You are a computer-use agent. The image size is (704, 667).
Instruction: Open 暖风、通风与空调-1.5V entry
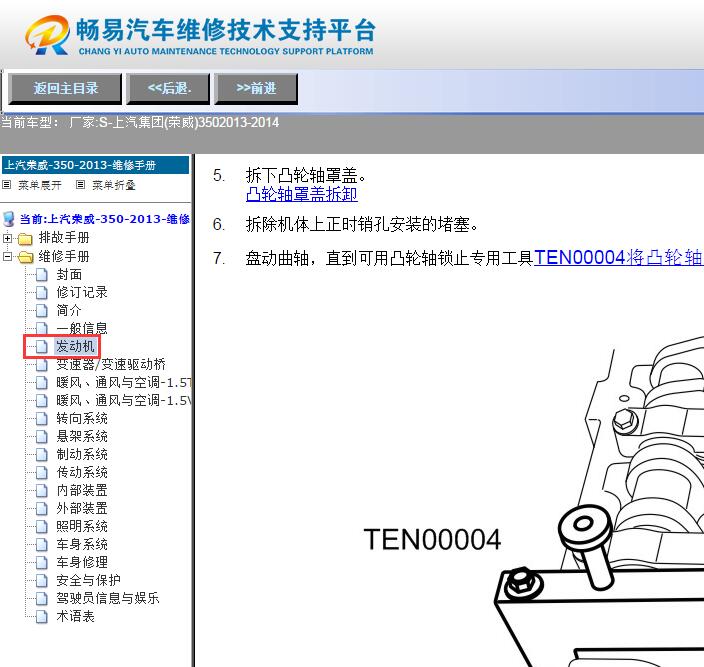coord(123,400)
